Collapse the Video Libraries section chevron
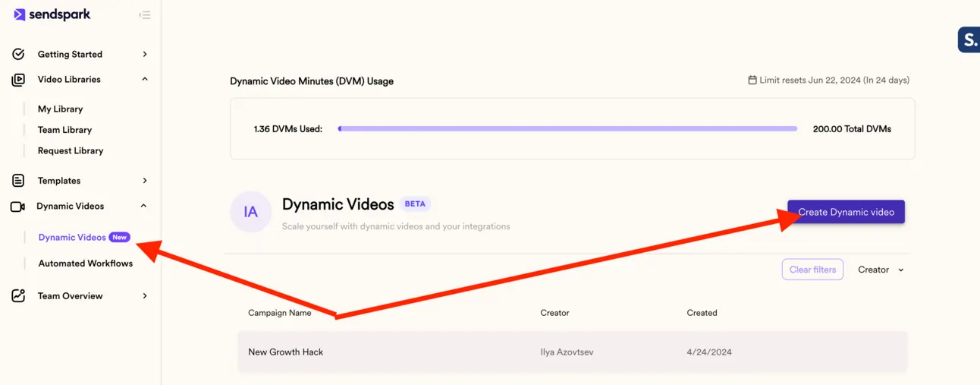 [x=145, y=79]
